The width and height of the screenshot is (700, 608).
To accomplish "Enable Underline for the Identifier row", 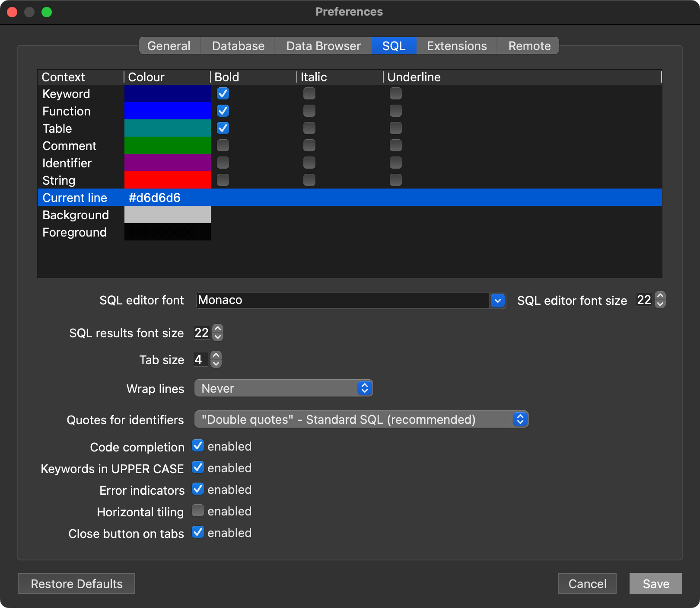I will click(x=395, y=163).
